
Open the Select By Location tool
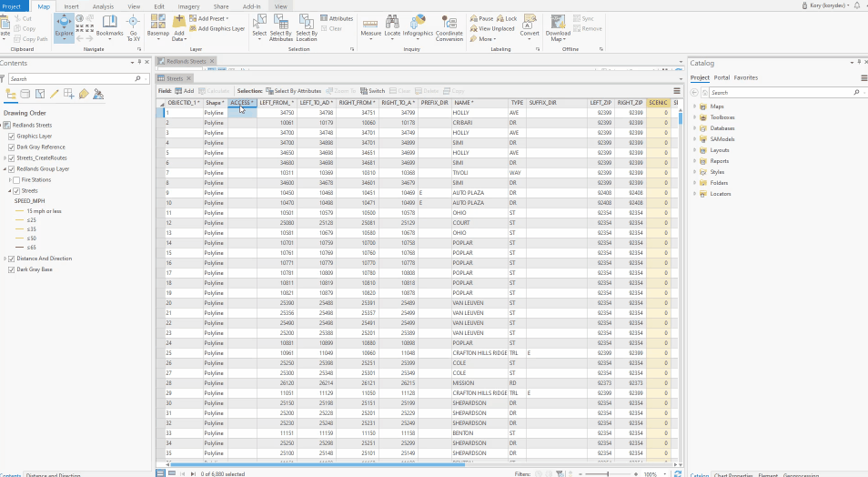(x=306, y=27)
